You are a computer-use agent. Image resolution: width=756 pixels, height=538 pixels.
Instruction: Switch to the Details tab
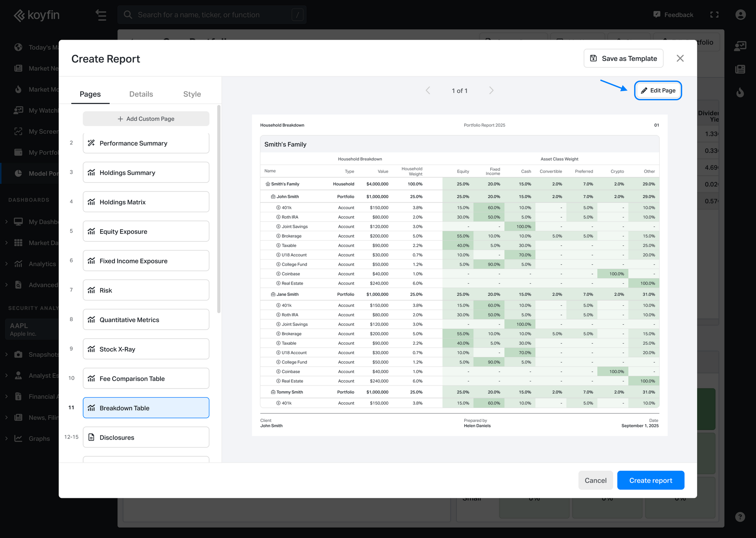click(x=141, y=94)
